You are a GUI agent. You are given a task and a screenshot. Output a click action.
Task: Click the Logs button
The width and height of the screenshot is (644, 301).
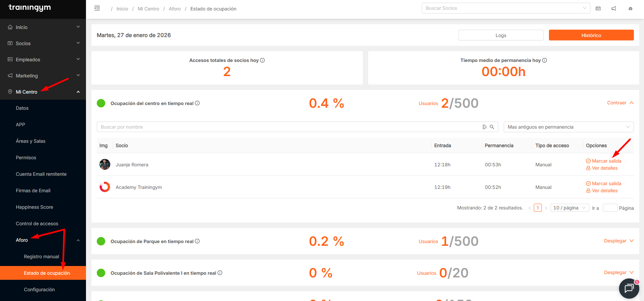[501, 35]
